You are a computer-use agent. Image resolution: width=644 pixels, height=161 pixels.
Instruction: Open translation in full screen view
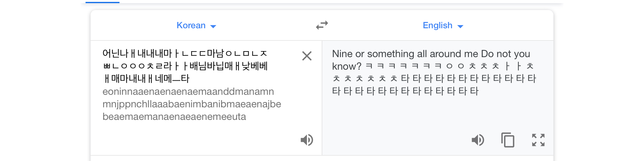pyautogui.click(x=538, y=140)
